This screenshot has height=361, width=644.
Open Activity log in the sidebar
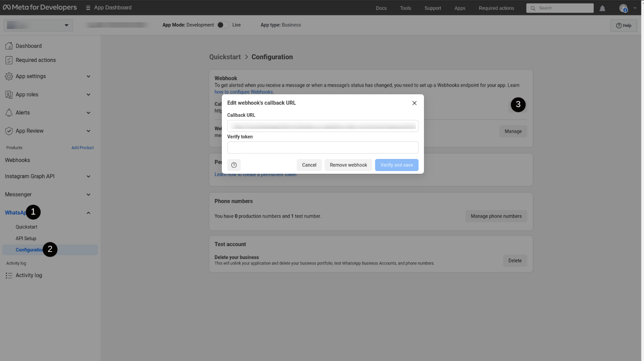pyautogui.click(x=29, y=275)
